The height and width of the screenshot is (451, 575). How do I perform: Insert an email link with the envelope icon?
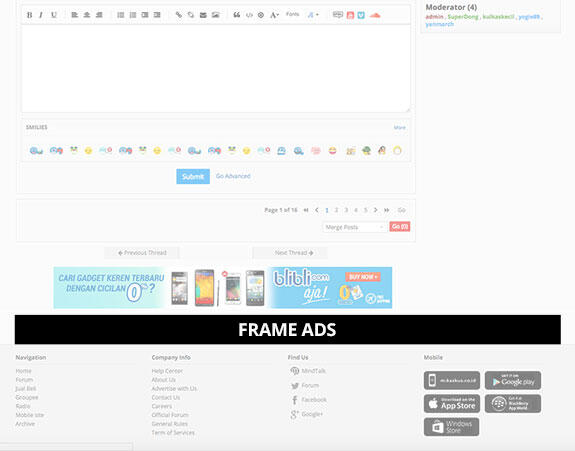coord(203,15)
